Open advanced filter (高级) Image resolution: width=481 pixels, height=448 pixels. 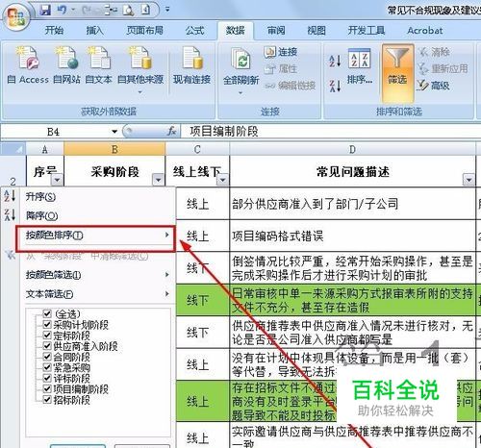tap(434, 86)
